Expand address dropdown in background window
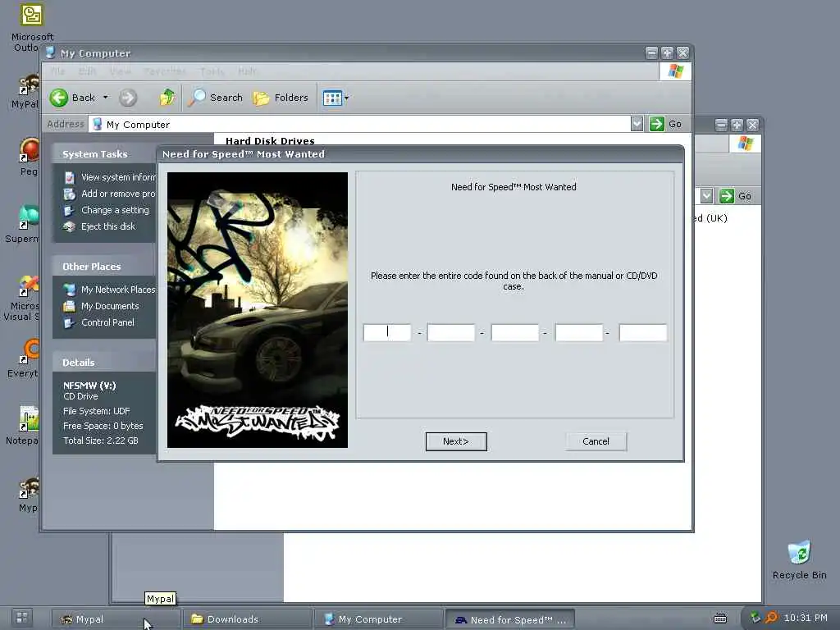840x630 pixels. click(x=706, y=196)
